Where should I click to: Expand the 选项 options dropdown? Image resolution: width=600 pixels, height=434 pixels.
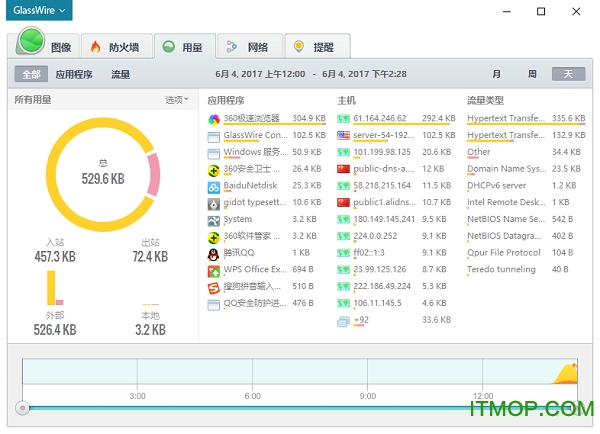tap(177, 100)
